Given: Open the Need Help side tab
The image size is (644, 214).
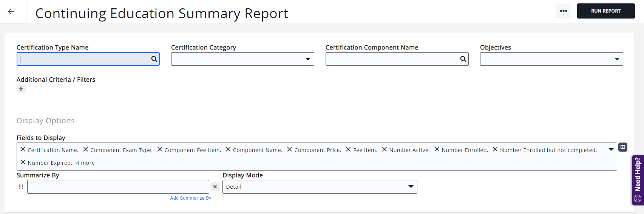Looking at the screenshot, I should (638, 180).
